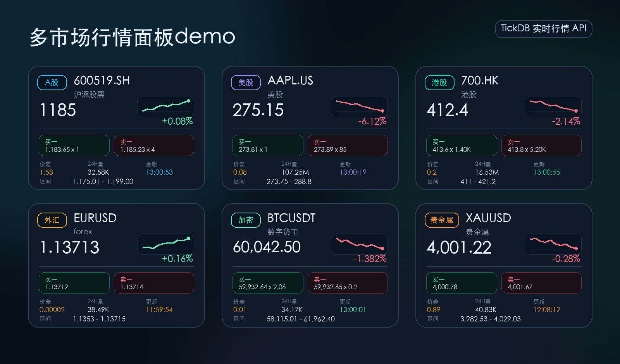Image resolution: width=620 pixels, height=364 pixels.
Task: Click the 买一 59,932.64 x 2.06 bid box
Action: tap(268, 283)
